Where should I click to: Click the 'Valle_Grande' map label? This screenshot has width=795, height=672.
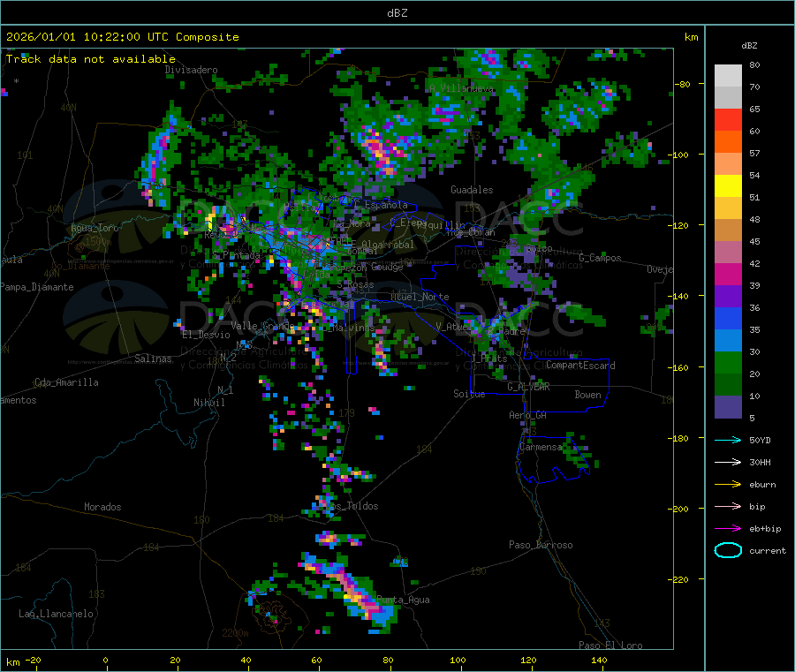[x=262, y=325]
